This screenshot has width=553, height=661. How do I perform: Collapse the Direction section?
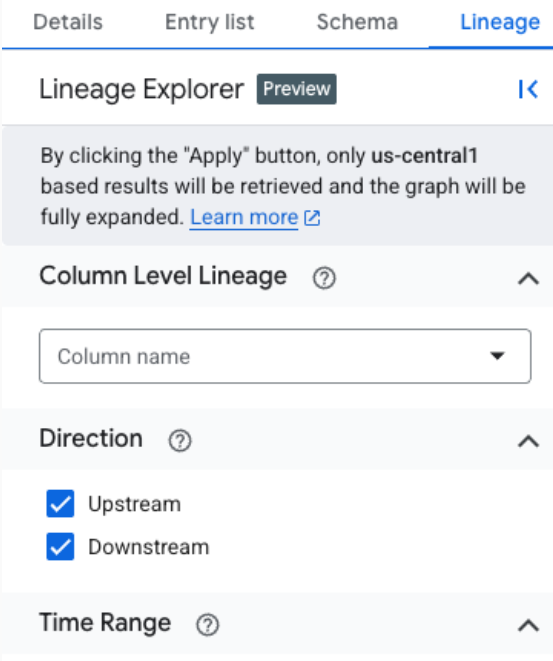528,441
